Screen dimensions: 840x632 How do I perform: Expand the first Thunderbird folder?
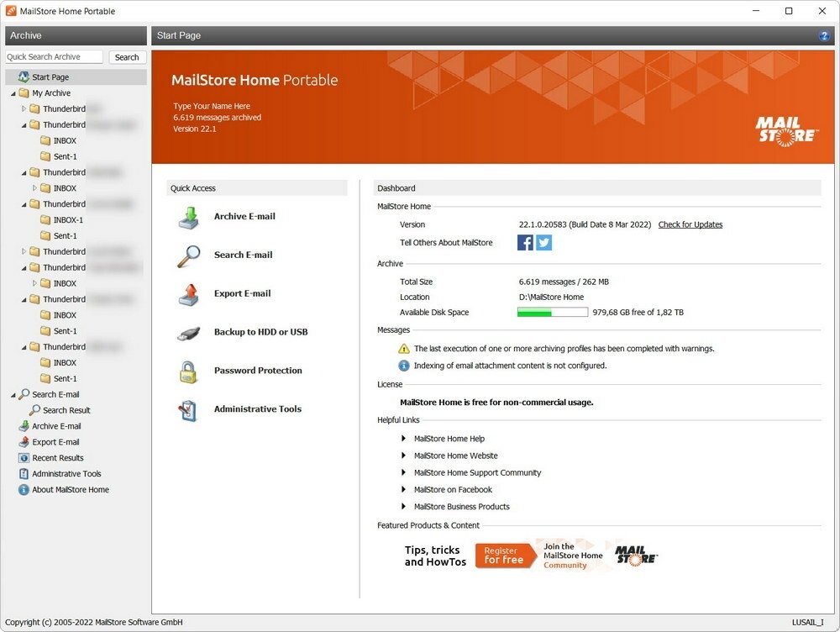coord(26,108)
